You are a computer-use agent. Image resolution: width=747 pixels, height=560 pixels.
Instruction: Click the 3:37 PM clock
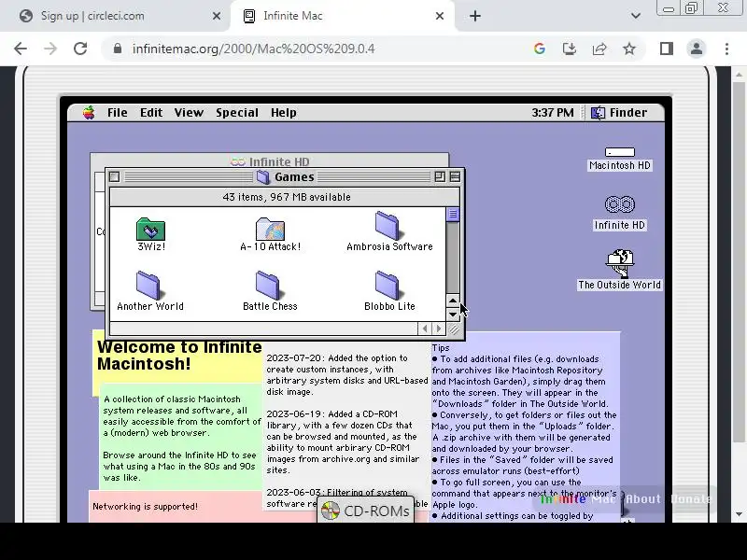[553, 113]
